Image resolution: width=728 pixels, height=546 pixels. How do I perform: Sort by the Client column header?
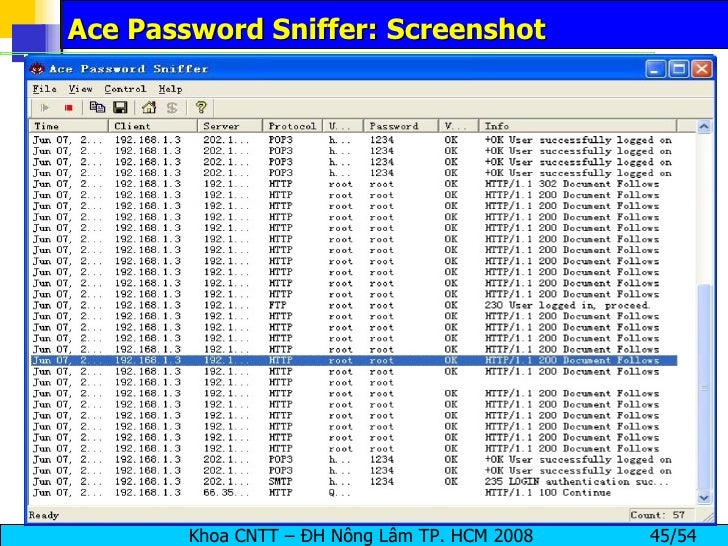click(x=153, y=126)
